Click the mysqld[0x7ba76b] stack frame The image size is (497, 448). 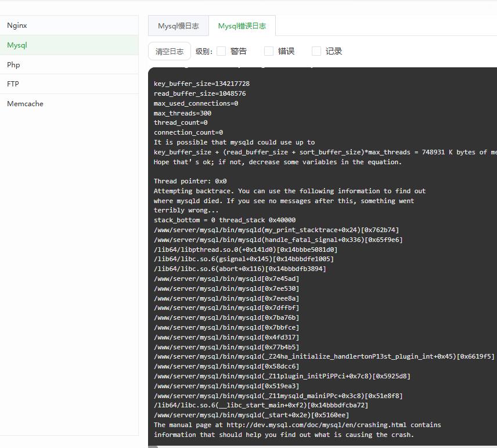[x=226, y=318]
